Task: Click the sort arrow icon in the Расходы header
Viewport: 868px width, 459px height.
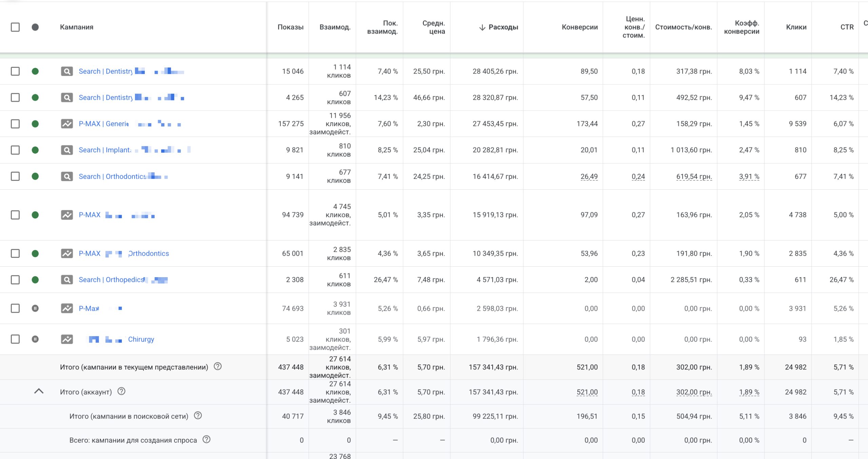Action: click(482, 27)
